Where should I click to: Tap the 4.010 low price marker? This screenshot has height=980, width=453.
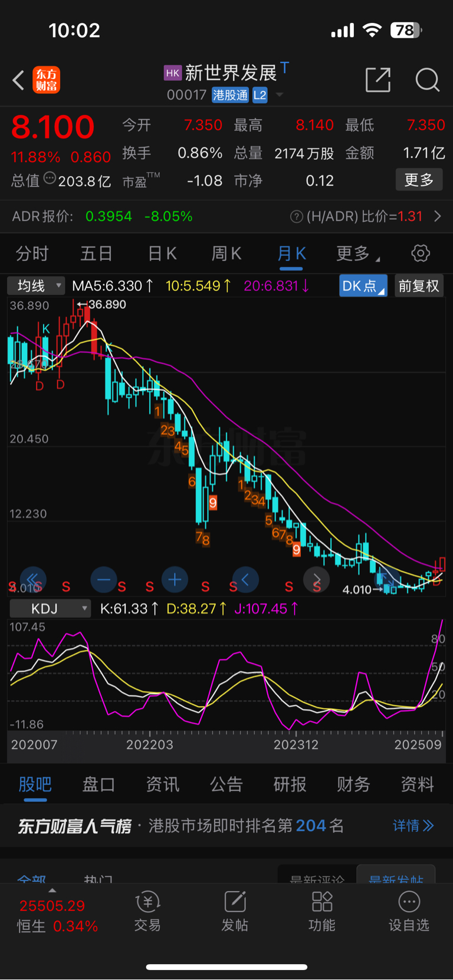[x=362, y=589]
